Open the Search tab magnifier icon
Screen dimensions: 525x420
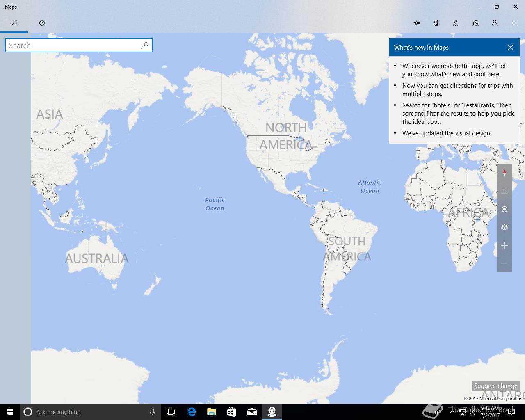click(x=14, y=23)
